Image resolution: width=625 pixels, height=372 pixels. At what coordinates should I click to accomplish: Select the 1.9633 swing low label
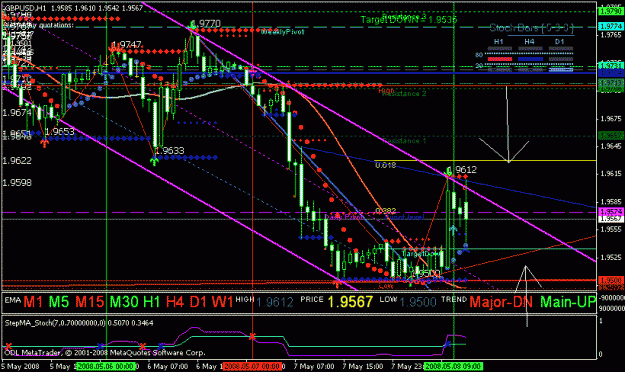(170, 151)
